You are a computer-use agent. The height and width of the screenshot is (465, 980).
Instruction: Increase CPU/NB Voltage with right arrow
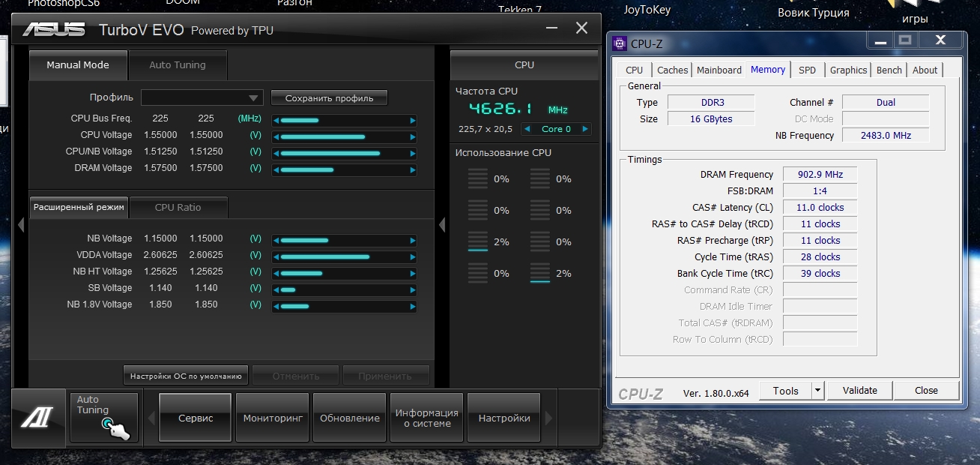[x=413, y=153]
